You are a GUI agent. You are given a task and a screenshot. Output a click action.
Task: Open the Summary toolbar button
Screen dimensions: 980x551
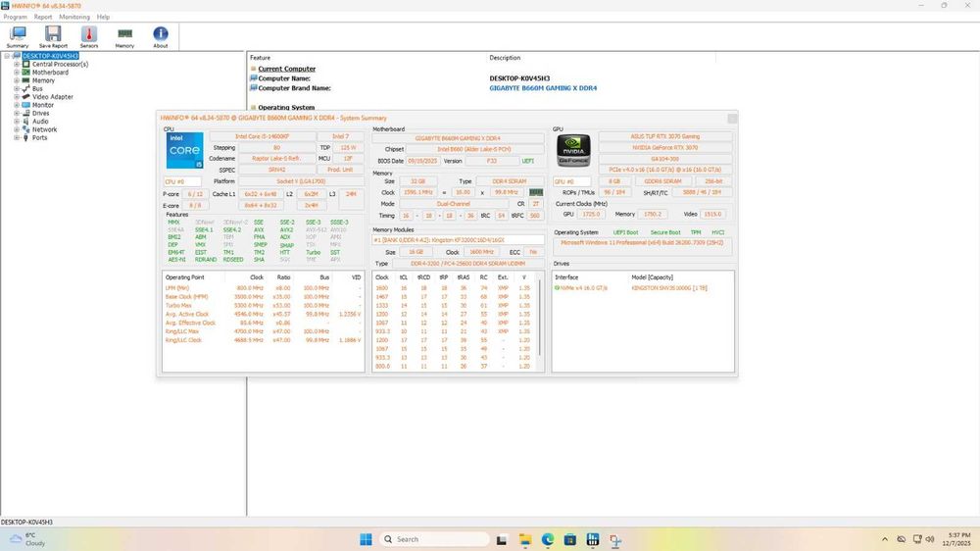[18, 37]
